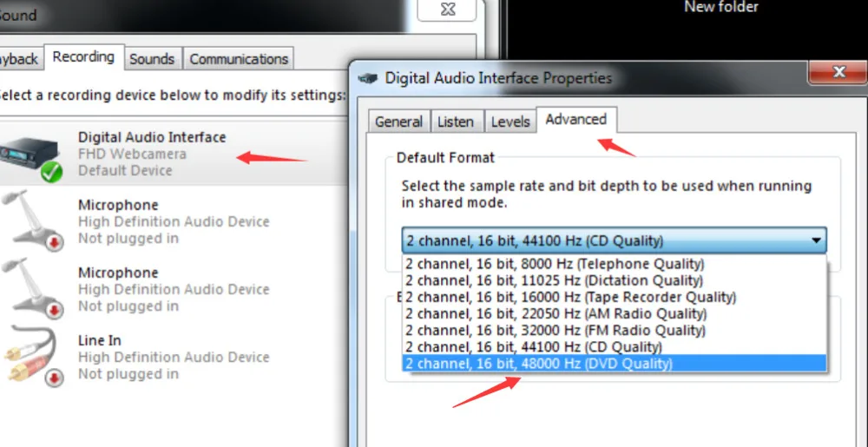
Task: Click the Digital Audio Interface Properties title icon
Action: pos(369,79)
